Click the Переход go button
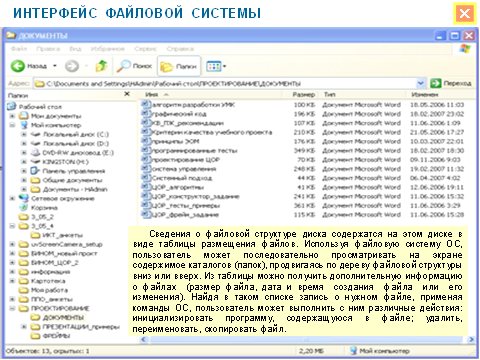Viewport: 480px width, 360px height. (x=451, y=83)
